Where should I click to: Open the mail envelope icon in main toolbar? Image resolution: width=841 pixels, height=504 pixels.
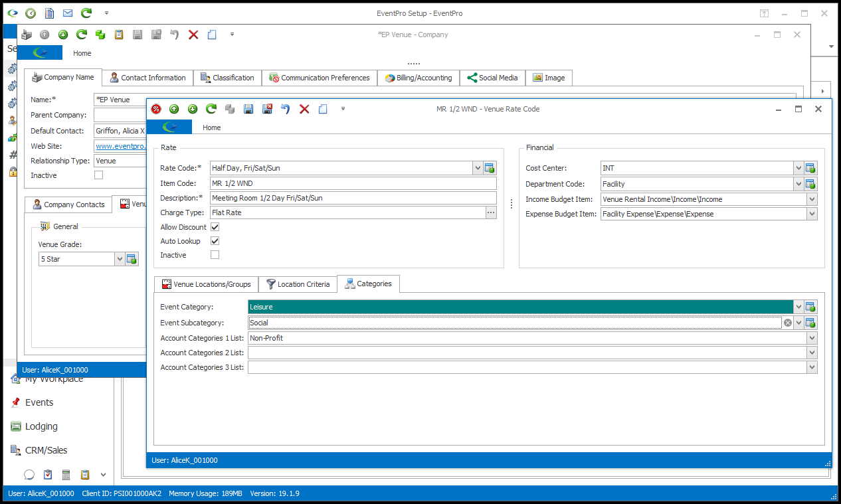point(68,13)
